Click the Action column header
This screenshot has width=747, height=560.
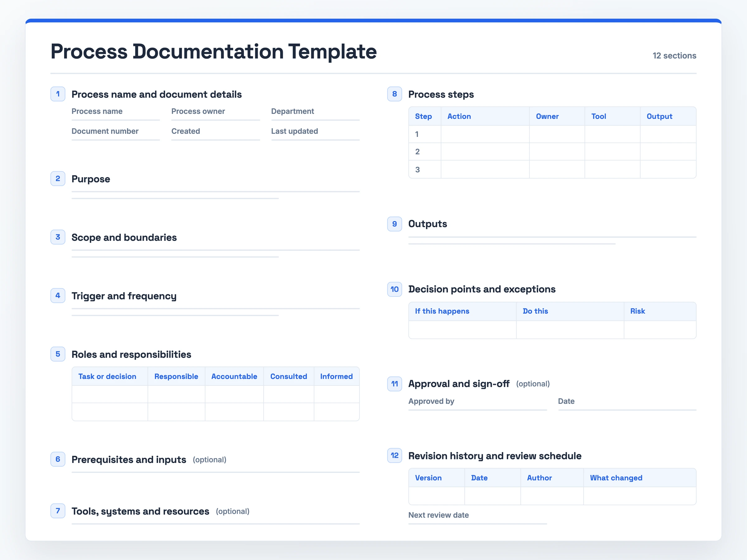(x=485, y=116)
